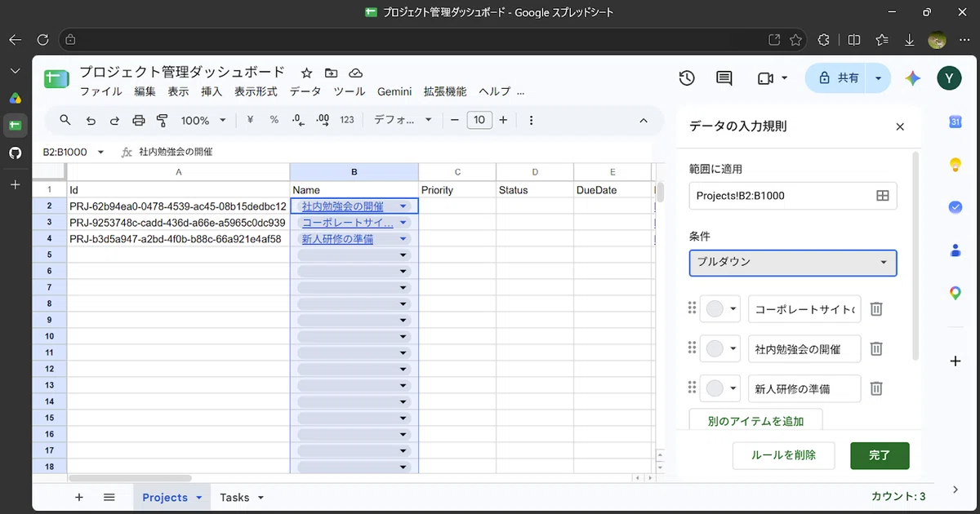980x514 pixels.
Task: Click 別のアイテムを追加 button
Action: (755, 421)
